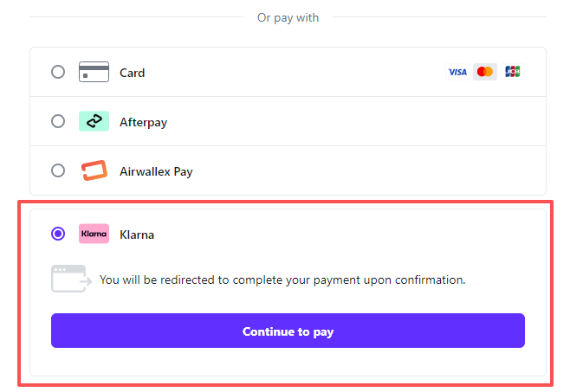This screenshot has height=392, width=570.
Task: Choose the Afterpay payment label
Action: [x=143, y=122]
